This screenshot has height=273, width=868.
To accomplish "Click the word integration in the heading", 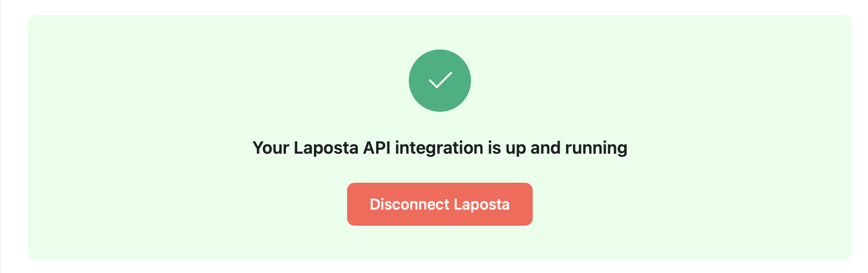I will click(x=439, y=148).
